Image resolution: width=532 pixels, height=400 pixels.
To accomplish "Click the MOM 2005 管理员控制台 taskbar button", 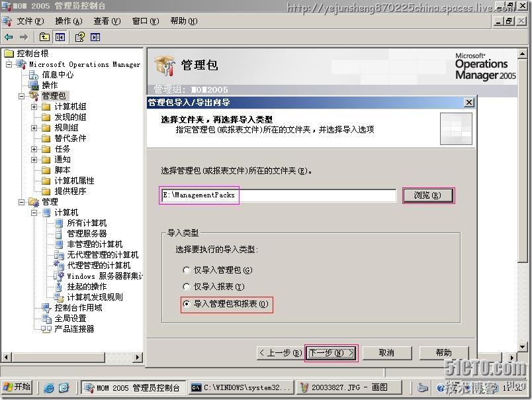I will (x=133, y=387).
